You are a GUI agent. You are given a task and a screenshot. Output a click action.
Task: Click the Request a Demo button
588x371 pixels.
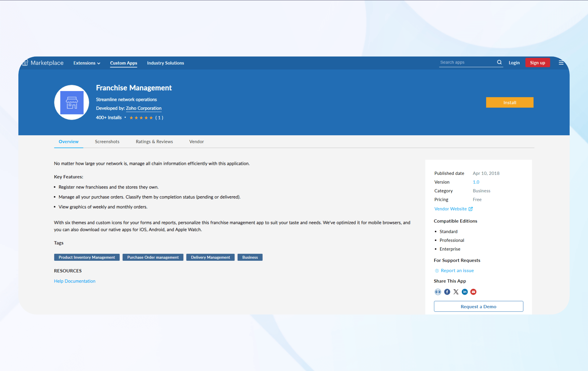click(x=478, y=306)
